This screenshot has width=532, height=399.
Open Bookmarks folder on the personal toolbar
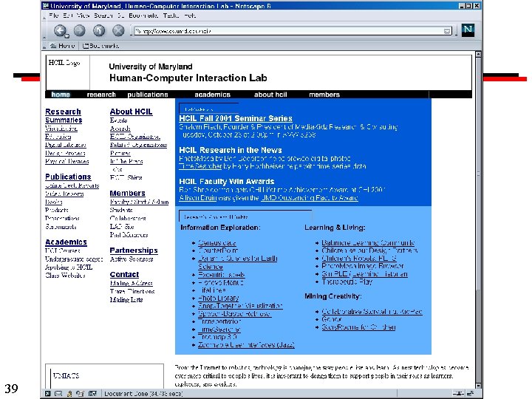pos(101,46)
